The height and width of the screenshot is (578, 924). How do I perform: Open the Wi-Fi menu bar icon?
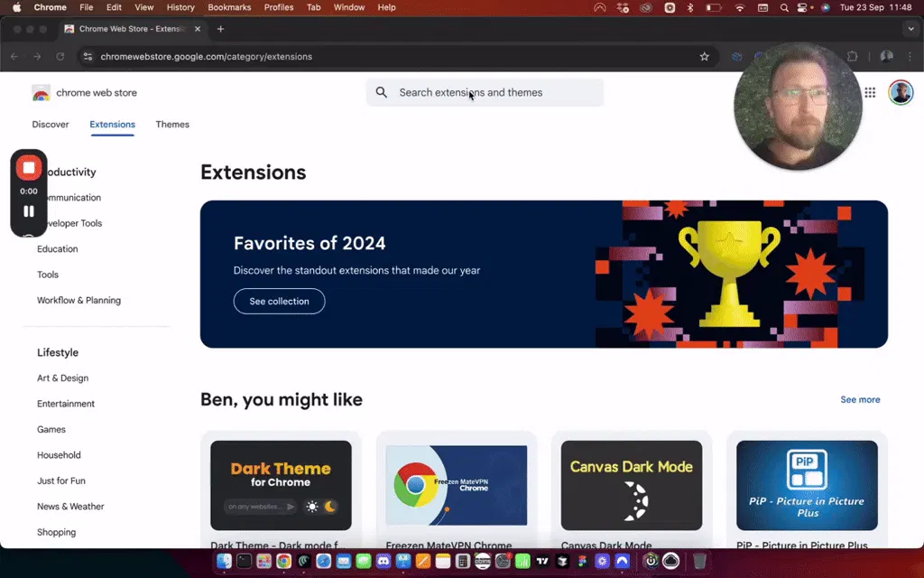pos(740,7)
